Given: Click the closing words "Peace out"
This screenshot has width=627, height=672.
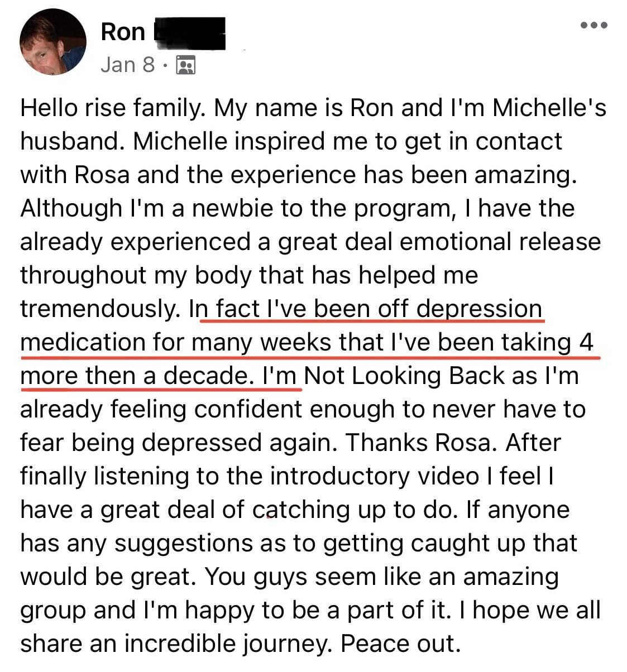Looking at the screenshot, I should 401,644.
